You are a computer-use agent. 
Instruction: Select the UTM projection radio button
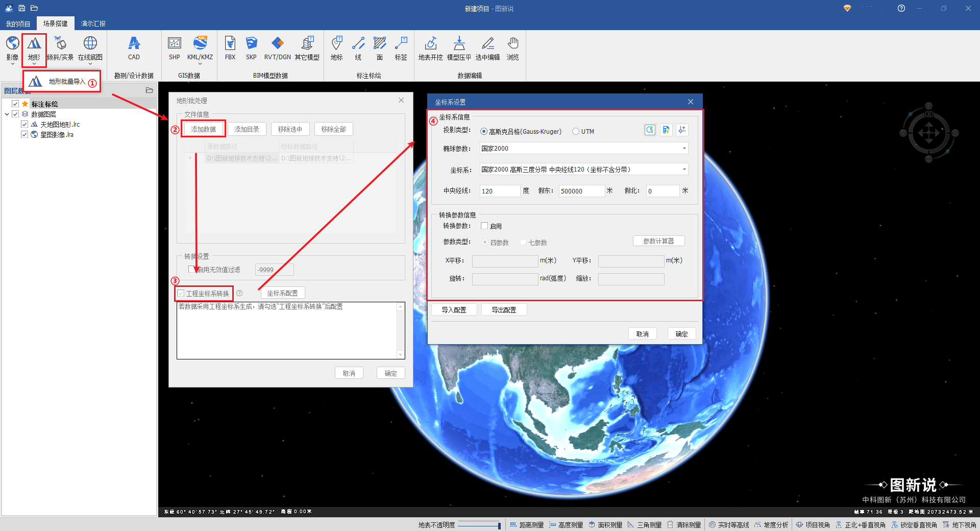click(x=576, y=131)
